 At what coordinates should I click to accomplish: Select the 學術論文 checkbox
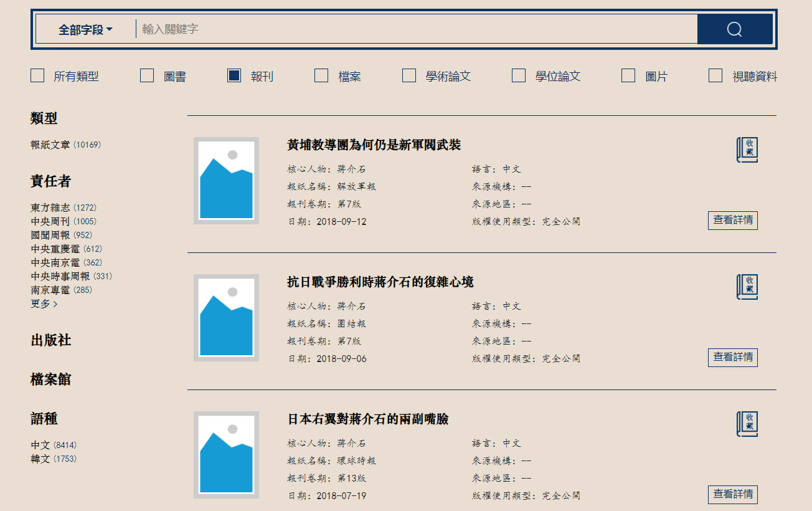point(409,75)
